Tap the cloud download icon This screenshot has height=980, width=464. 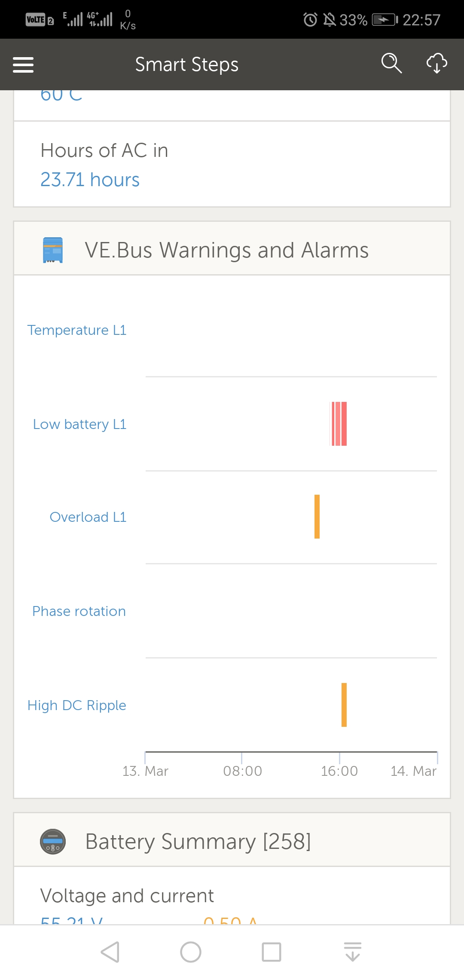tap(437, 64)
